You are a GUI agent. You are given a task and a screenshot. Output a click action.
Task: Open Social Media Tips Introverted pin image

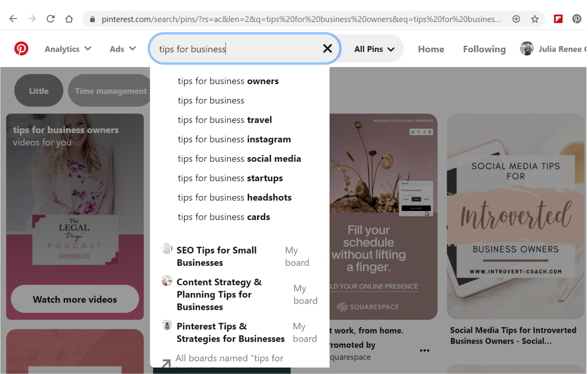515,216
